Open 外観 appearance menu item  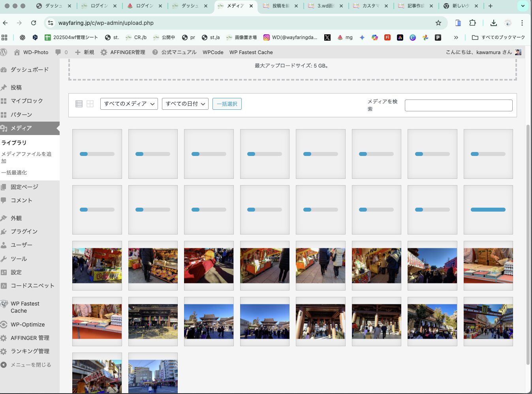pos(16,218)
